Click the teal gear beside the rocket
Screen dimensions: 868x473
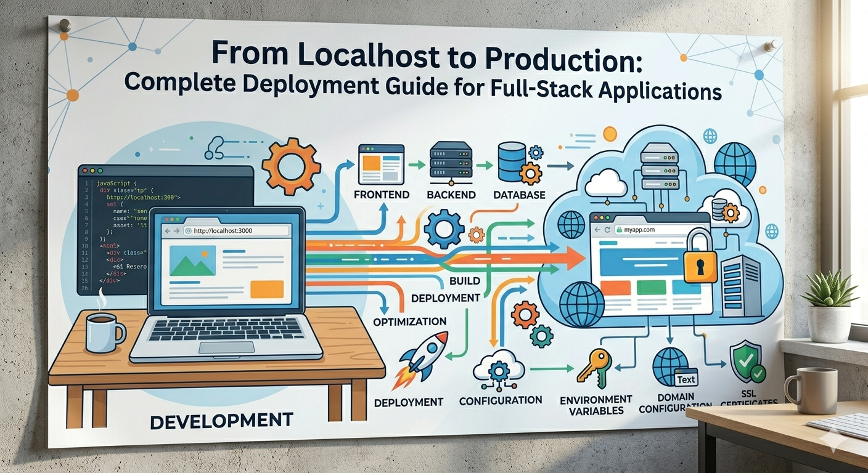click(542, 336)
